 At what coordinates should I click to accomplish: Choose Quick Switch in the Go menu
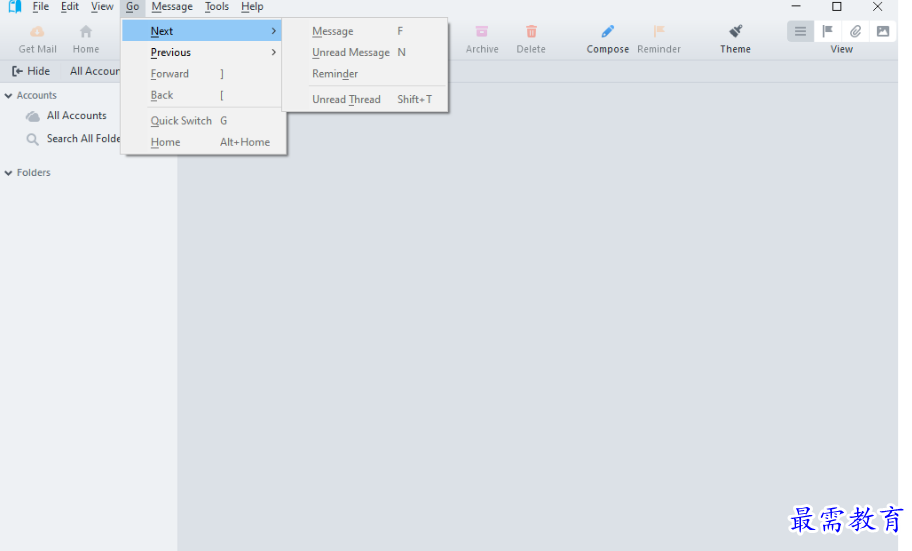(204, 121)
